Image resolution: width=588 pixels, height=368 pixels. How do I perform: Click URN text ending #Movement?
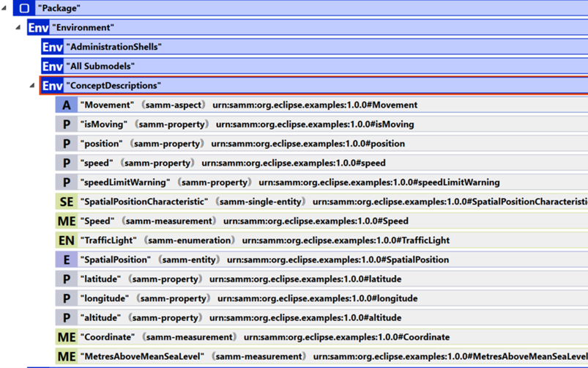(x=315, y=105)
